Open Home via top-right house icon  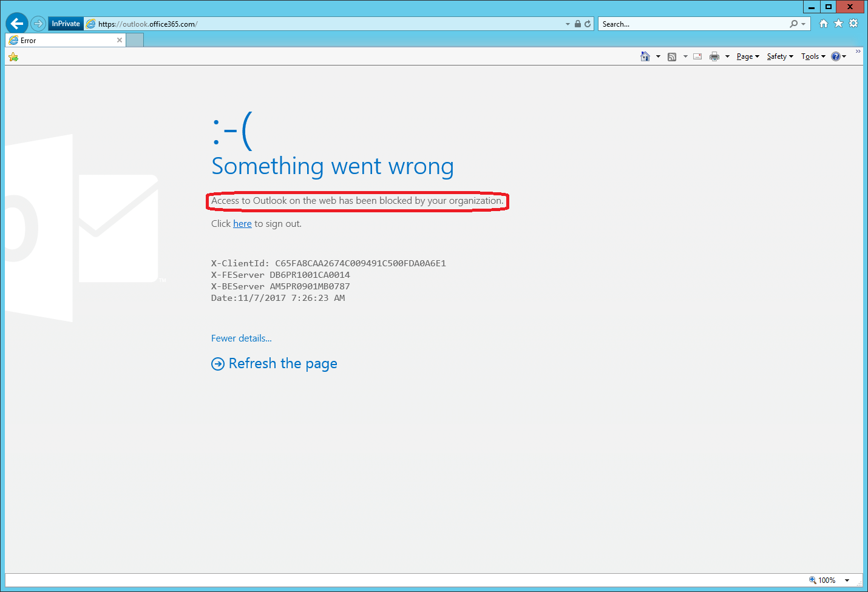click(x=824, y=24)
